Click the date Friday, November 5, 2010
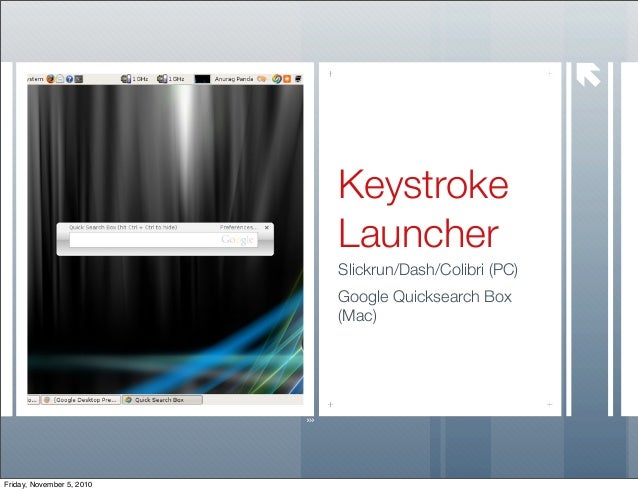638x491 pixels. pyautogui.click(x=48, y=484)
